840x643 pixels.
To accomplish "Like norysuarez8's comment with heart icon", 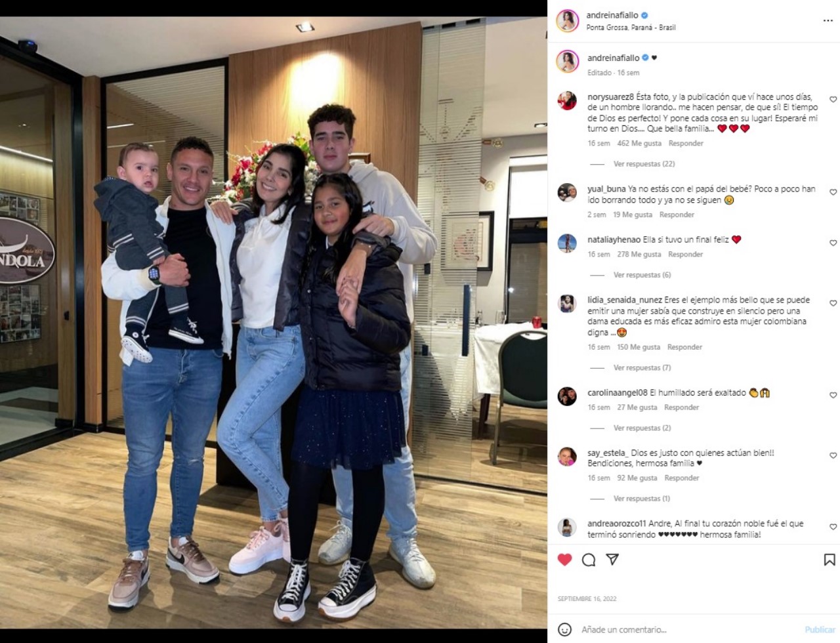I will 833,100.
